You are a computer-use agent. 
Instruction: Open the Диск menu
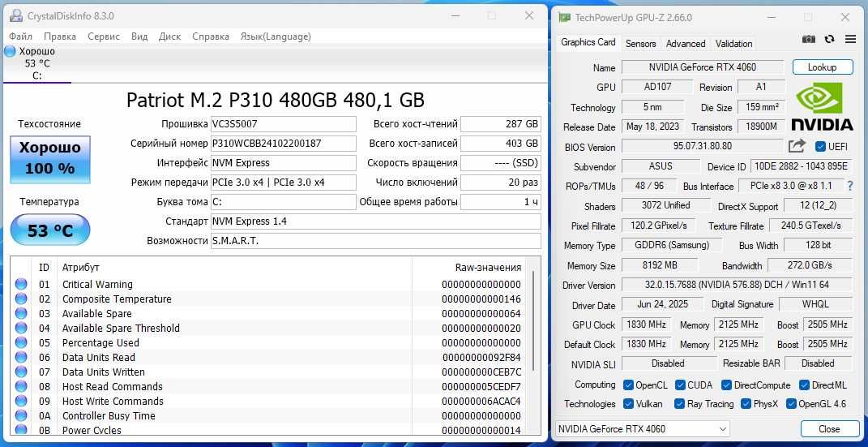coord(169,37)
